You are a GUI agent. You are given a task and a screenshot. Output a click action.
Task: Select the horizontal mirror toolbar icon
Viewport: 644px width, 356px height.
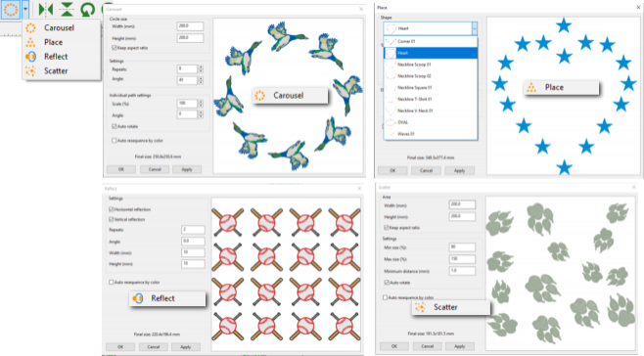point(46,9)
